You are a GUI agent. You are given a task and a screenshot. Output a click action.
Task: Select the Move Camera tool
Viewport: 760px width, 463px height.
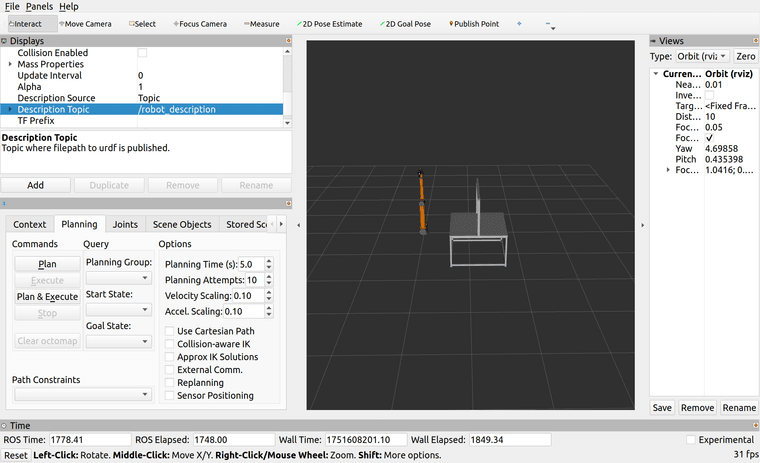pos(85,24)
